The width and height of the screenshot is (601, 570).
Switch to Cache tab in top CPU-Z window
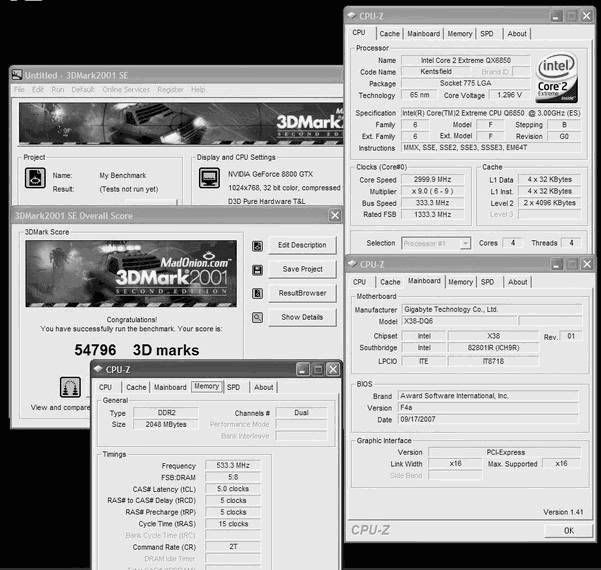(389, 34)
